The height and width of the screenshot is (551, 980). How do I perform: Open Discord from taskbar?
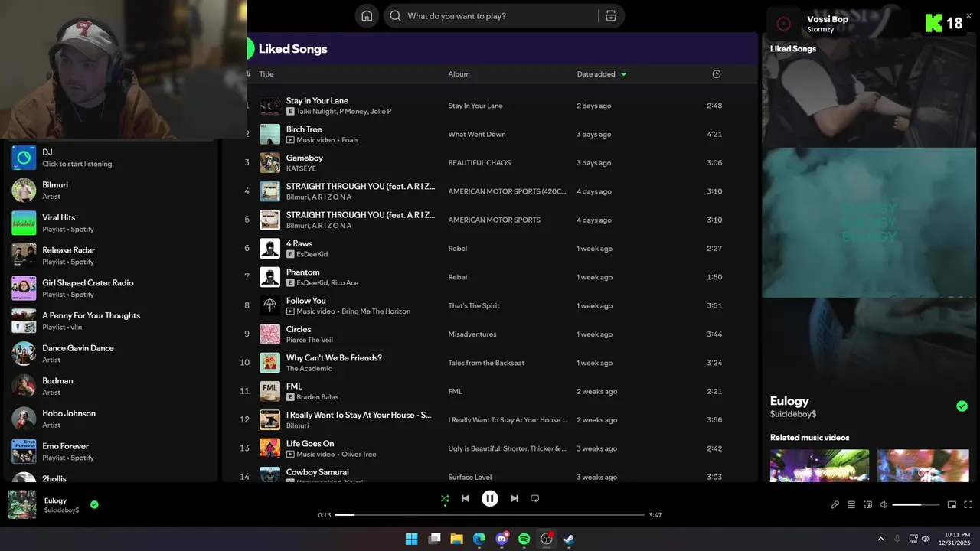502,539
